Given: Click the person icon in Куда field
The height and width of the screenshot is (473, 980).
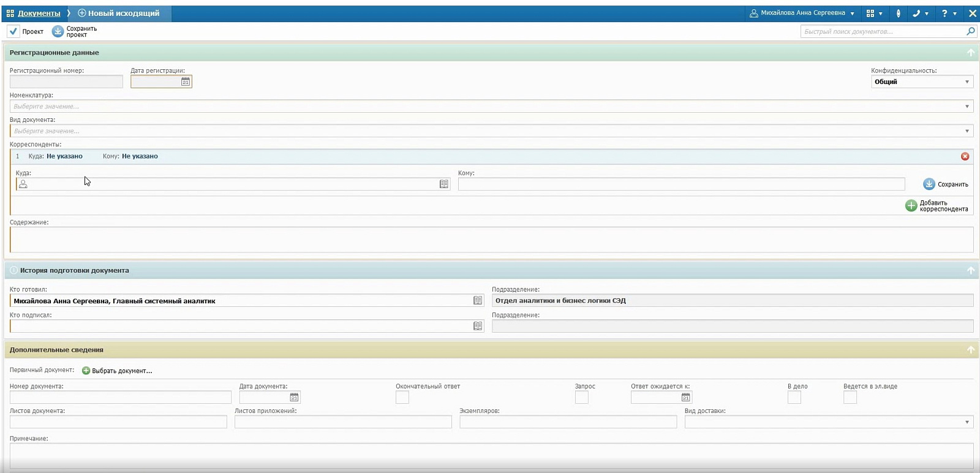Looking at the screenshot, I should point(23,184).
